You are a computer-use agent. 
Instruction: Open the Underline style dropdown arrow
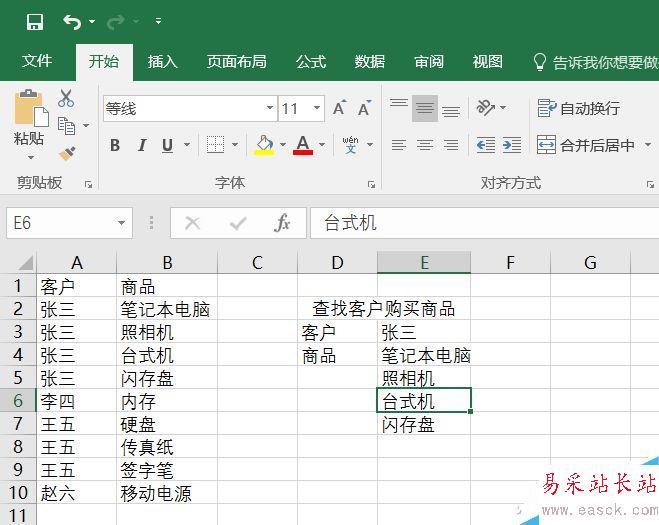click(187, 145)
